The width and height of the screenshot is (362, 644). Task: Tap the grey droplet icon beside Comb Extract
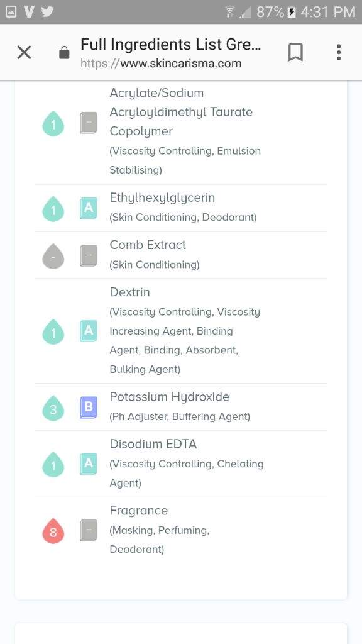(53, 257)
